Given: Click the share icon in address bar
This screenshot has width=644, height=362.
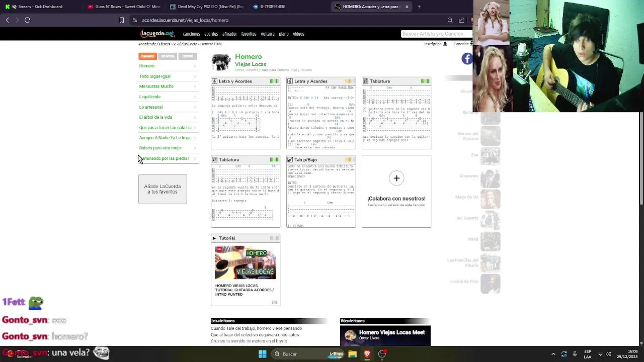Looking at the screenshot, I should click(461, 20).
